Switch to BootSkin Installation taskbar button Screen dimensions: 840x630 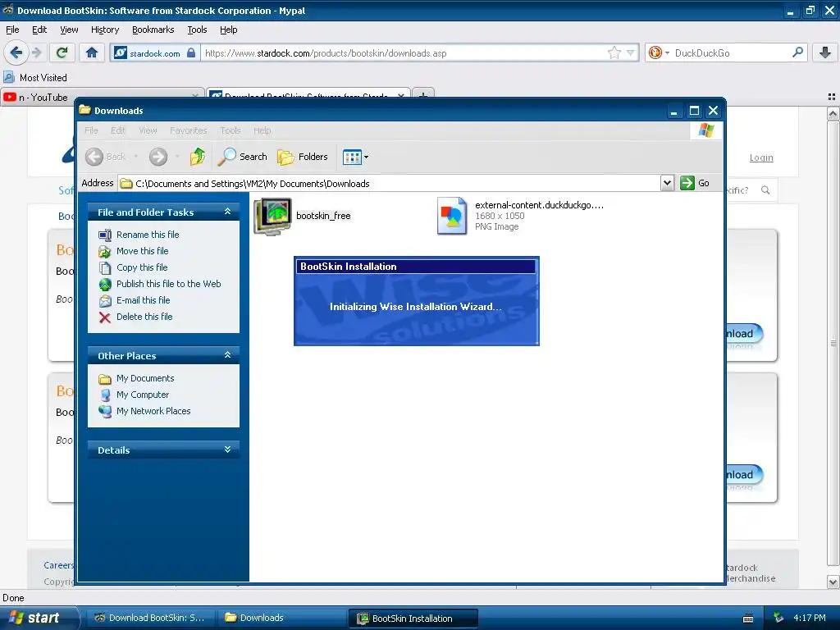click(x=413, y=618)
